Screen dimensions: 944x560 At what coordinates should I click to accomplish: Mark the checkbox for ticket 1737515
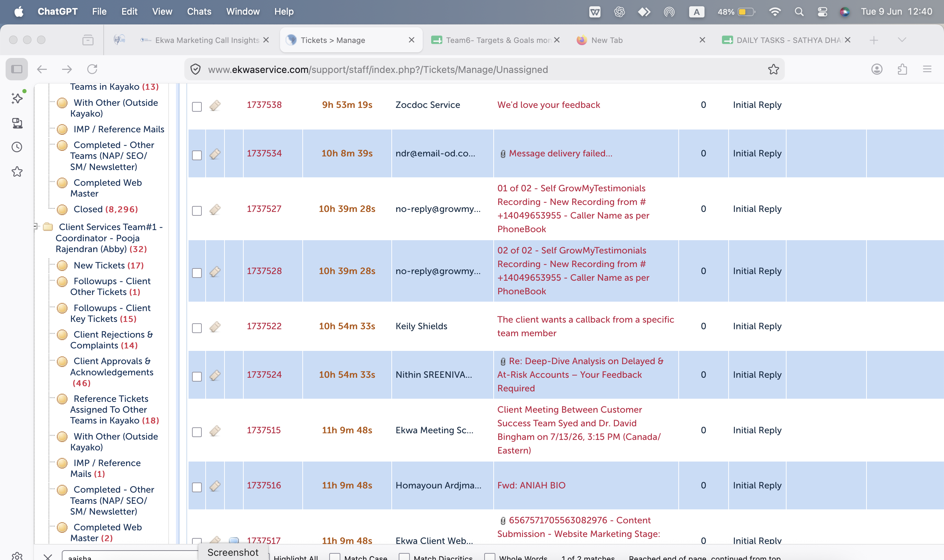coord(197,432)
